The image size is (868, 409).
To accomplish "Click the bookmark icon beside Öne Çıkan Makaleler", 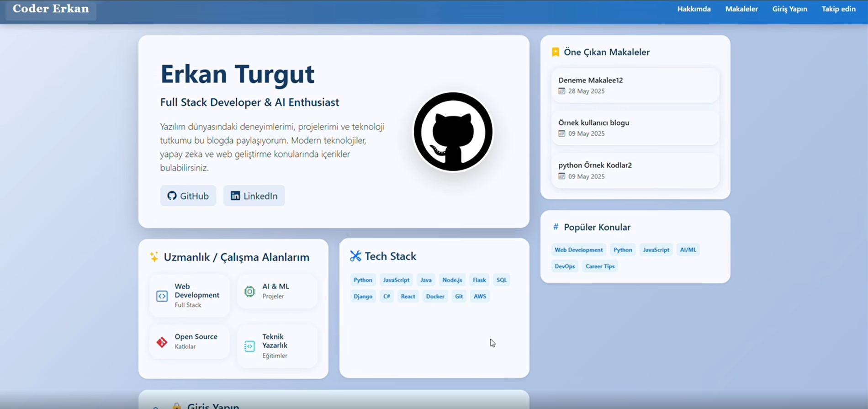I will tap(556, 52).
